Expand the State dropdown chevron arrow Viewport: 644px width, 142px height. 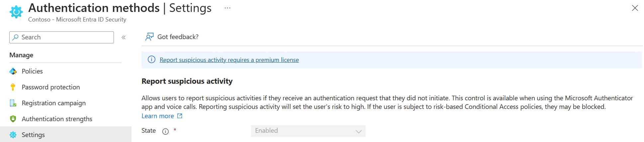click(358, 131)
